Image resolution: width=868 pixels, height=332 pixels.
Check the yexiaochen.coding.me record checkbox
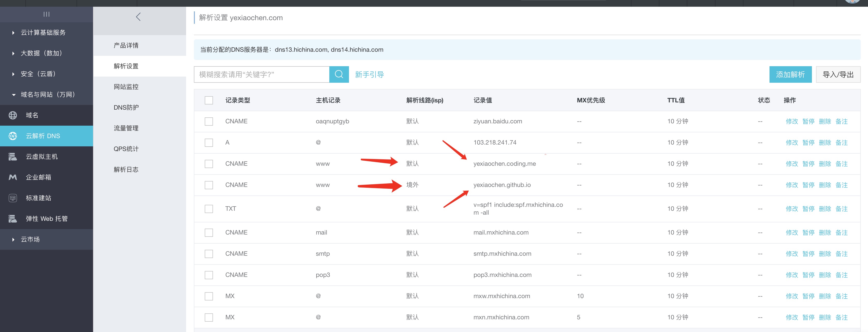tap(209, 164)
